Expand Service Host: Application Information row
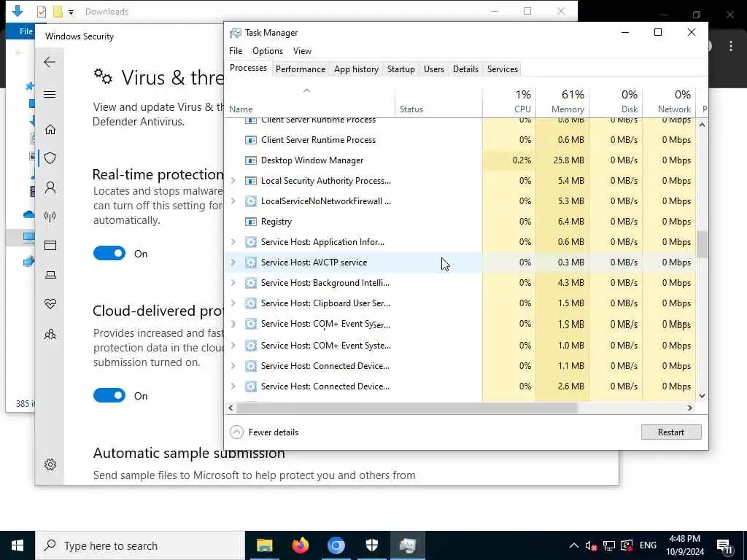Image resolution: width=747 pixels, height=560 pixels. (x=233, y=242)
